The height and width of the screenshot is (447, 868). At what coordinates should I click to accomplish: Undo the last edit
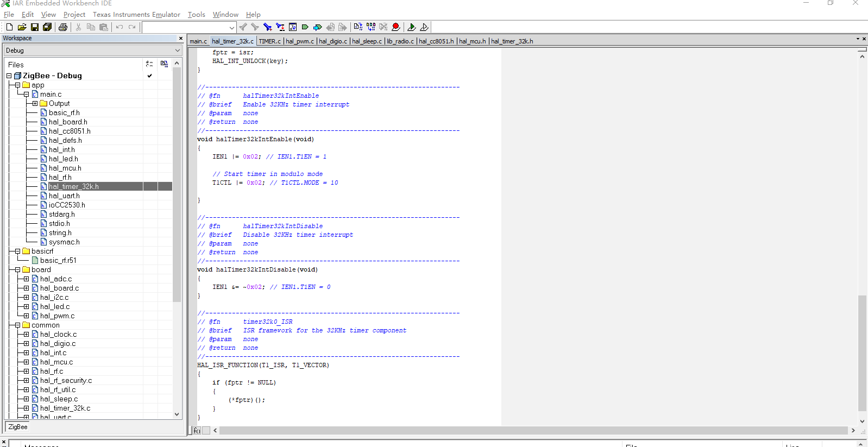click(x=119, y=27)
